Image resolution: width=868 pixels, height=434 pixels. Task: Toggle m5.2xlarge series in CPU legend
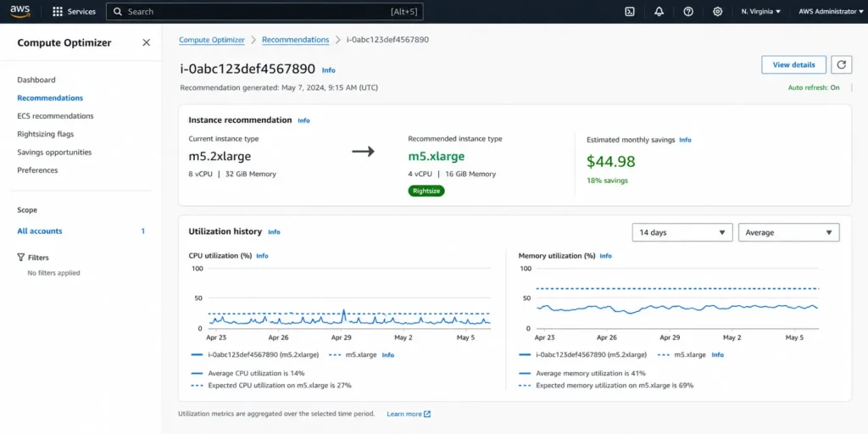[254, 355]
